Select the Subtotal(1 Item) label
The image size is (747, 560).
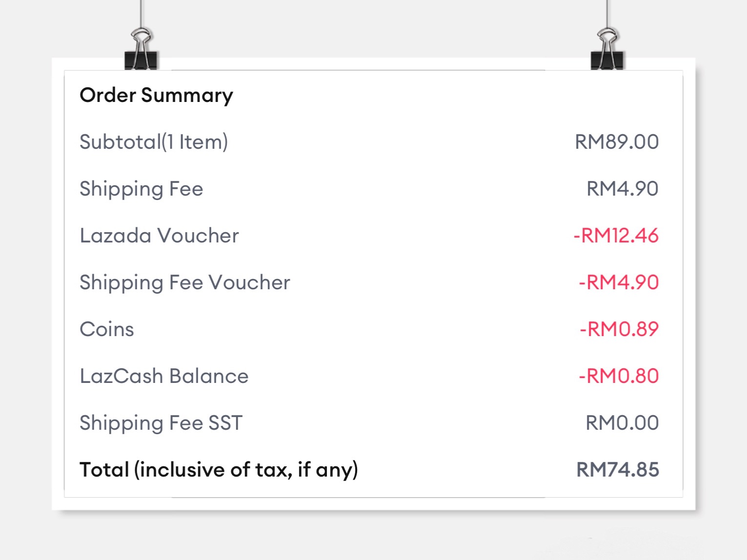click(154, 142)
